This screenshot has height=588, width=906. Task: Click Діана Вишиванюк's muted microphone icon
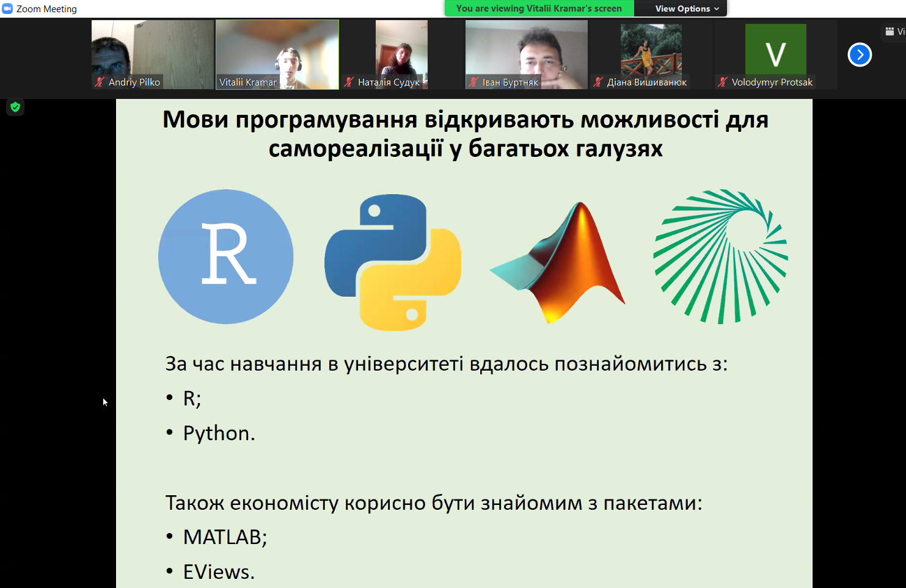click(x=598, y=82)
